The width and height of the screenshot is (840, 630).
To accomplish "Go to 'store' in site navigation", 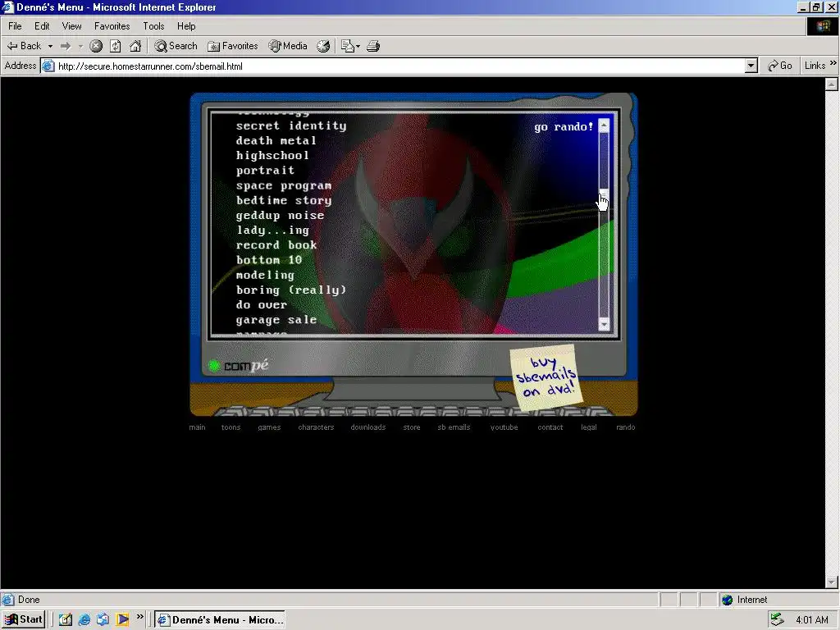I will tap(412, 427).
